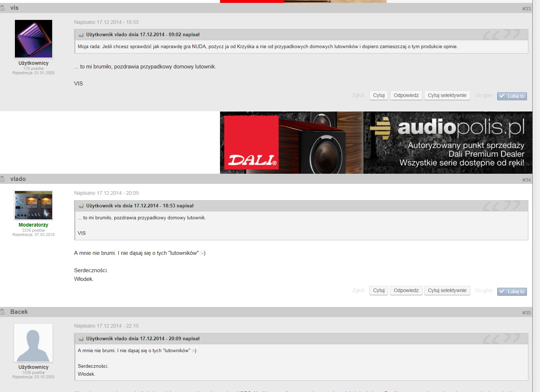Image resolution: width=540 pixels, height=392 pixels.
Task: Open Bacek's default avatar silhouette
Action: click(33, 343)
